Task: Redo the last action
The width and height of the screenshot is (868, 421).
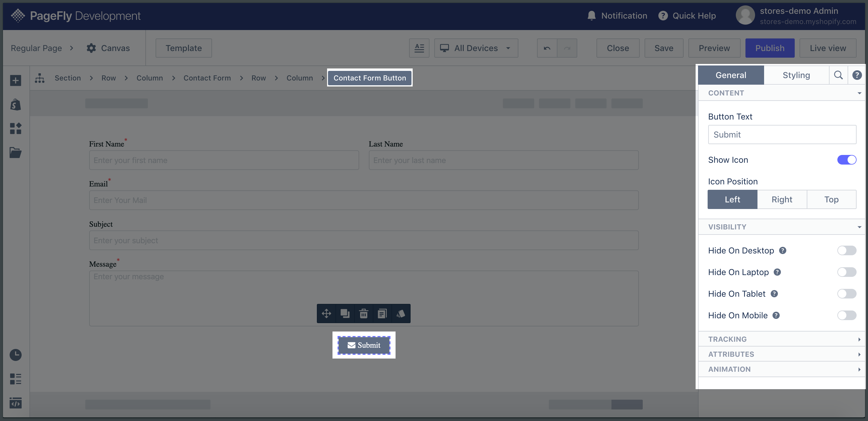Action: pos(567,48)
